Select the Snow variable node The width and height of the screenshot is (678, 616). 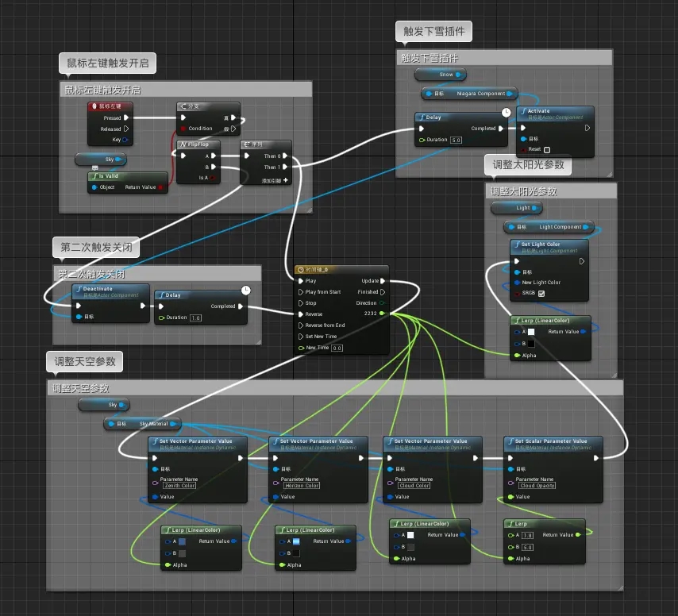[441, 75]
